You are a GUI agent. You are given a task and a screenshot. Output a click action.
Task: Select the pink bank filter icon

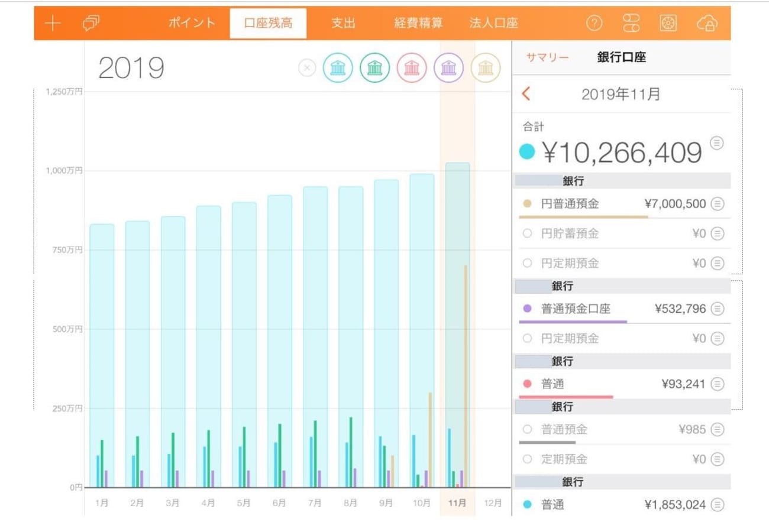411,69
